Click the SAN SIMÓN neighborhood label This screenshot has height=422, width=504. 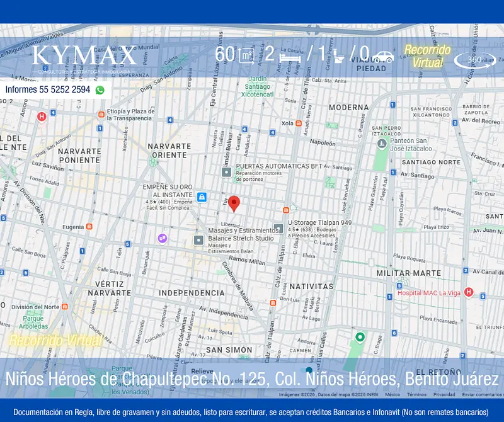point(229,350)
